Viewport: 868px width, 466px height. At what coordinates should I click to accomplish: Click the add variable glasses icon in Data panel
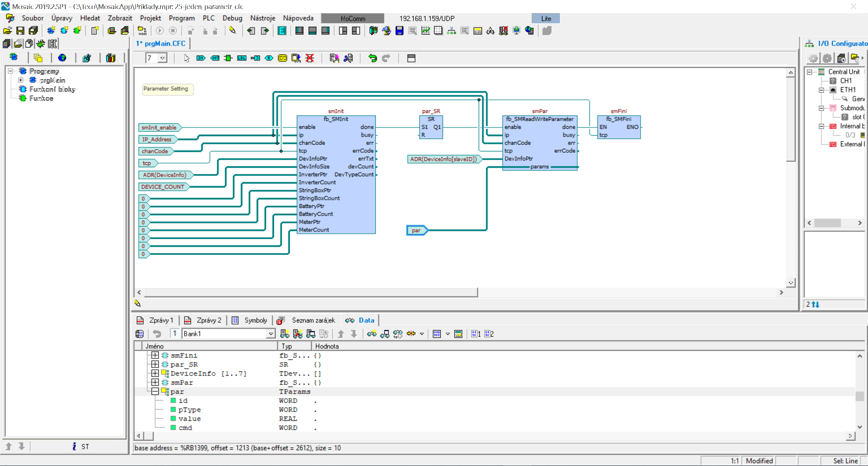(x=372, y=334)
